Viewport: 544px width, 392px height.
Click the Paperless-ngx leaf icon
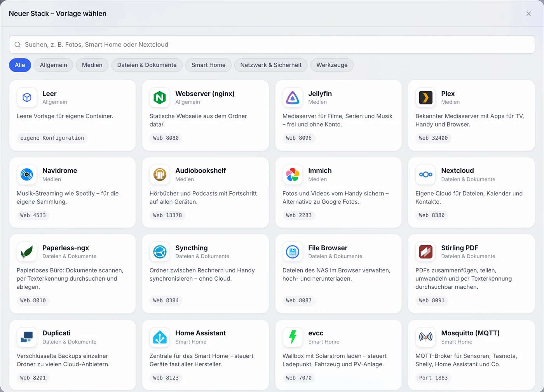pyautogui.click(x=27, y=252)
